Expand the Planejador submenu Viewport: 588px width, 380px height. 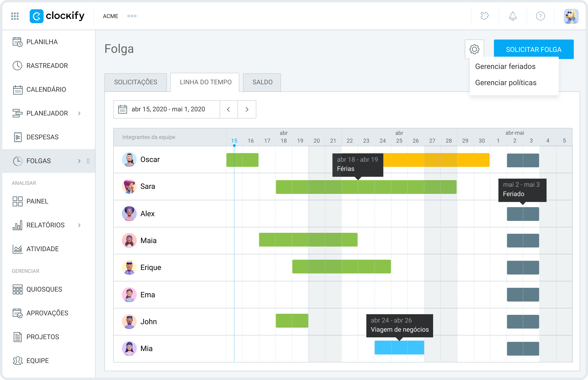(80, 113)
